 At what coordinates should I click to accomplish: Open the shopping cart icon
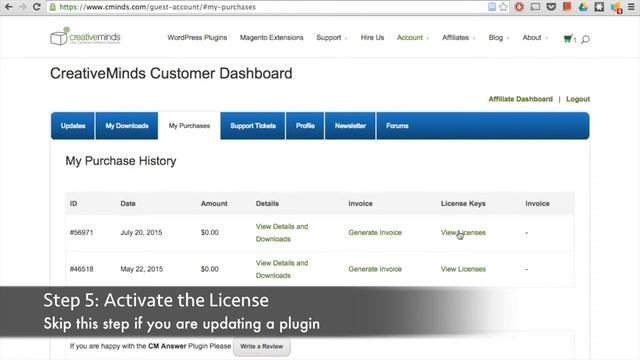(569, 39)
